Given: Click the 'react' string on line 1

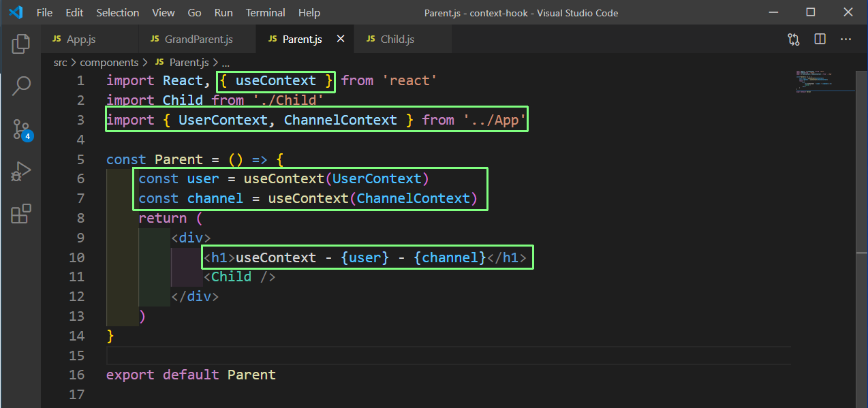Looking at the screenshot, I should click(409, 81).
